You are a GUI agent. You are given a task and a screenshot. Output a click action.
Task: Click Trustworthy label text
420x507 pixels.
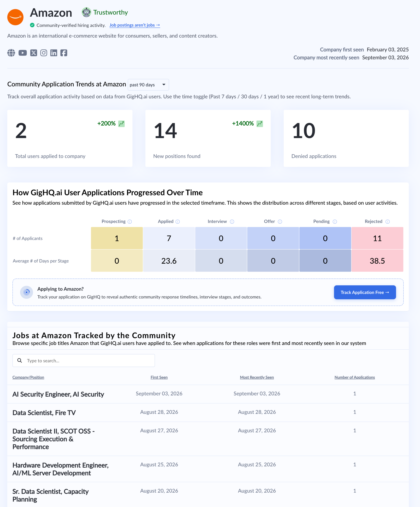(x=111, y=12)
